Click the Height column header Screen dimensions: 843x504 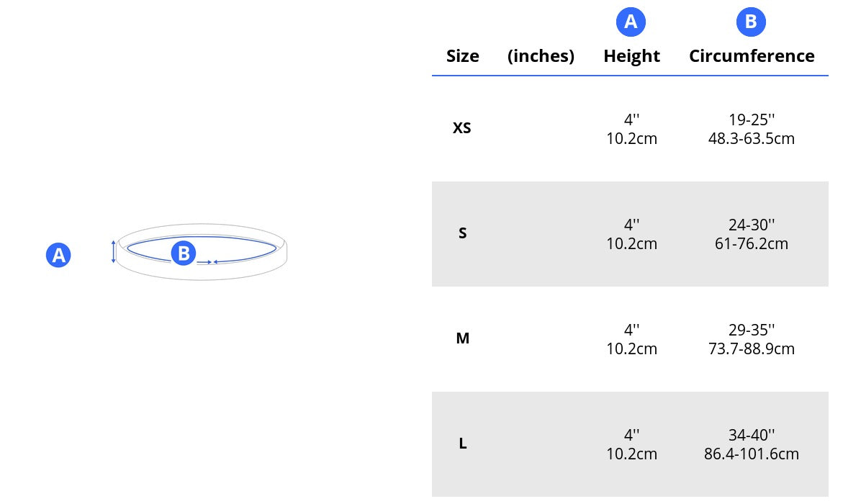(632, 56)
